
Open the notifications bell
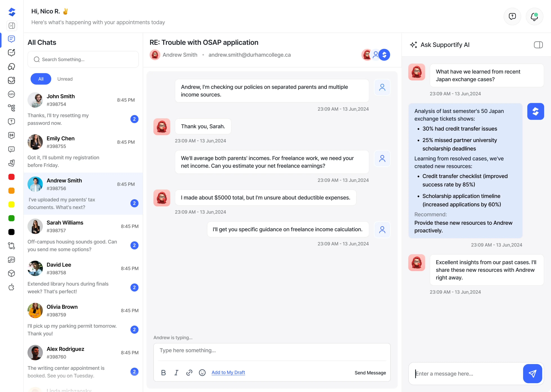pos(534,16)
